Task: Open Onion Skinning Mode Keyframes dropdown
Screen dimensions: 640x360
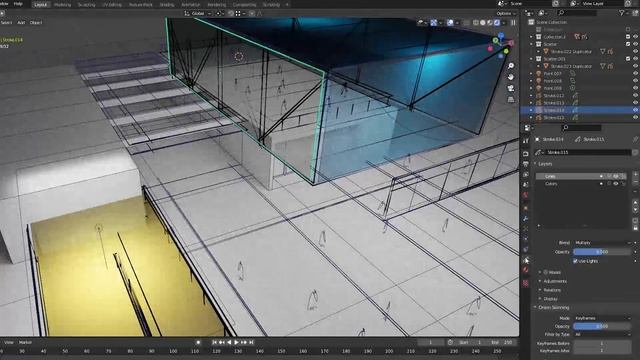Action: pos(602,318)
